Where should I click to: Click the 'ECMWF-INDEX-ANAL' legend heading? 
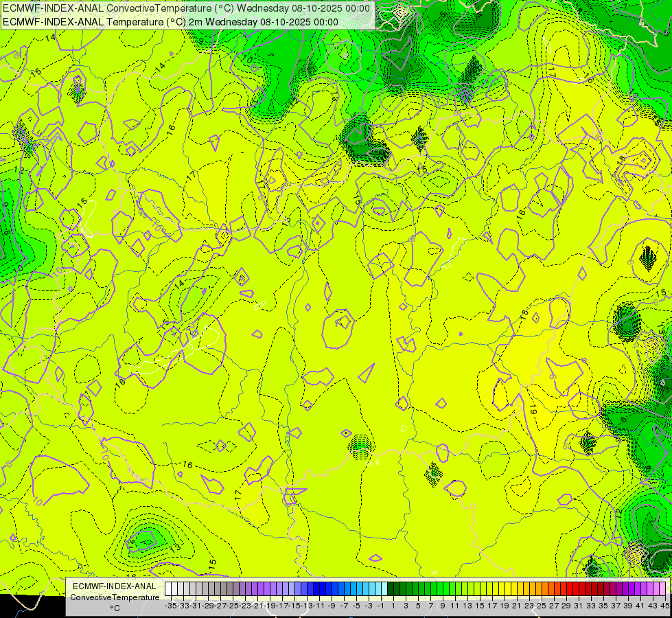click(x=115, y=586)
